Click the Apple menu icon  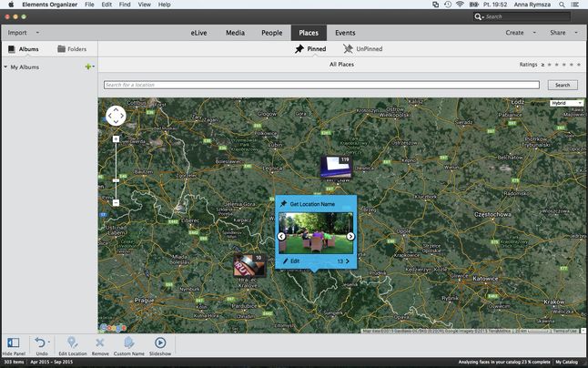tap(11, 5)
